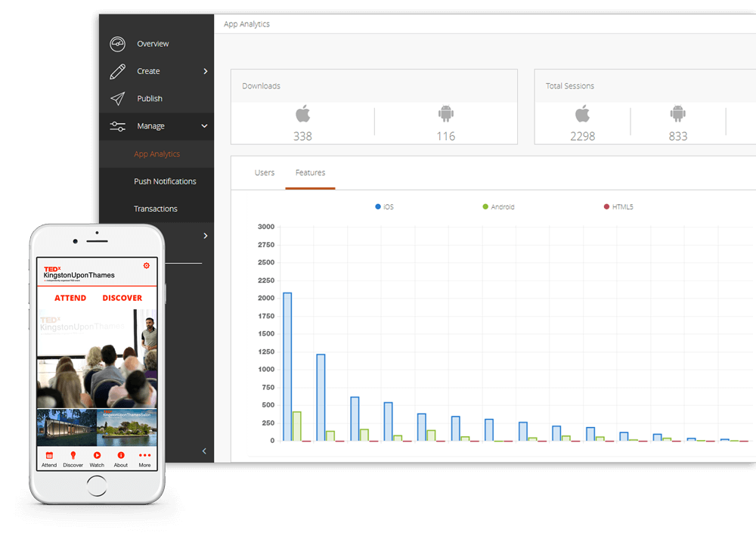Screen dimensions: 756x542
Task: Tap the More dots icon on phone
Action: tap(144, 455)
